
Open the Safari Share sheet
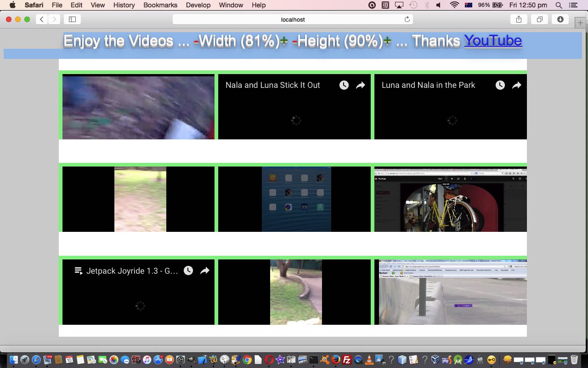(519, 19)
